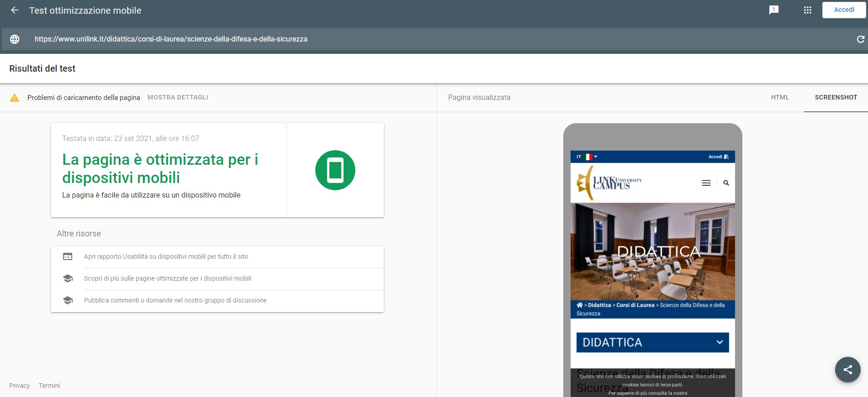The width and height of the screenshot is (868, 397).
Task: Click Accedi in the phone preview header
Action: pos(718,157)
